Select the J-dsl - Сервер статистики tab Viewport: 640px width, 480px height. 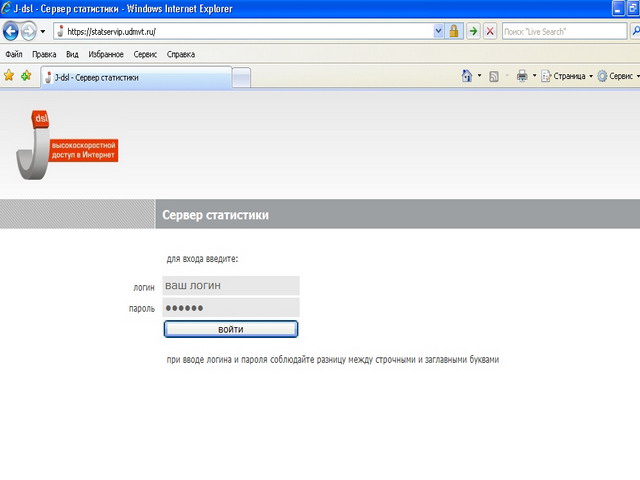pos(136,78)
